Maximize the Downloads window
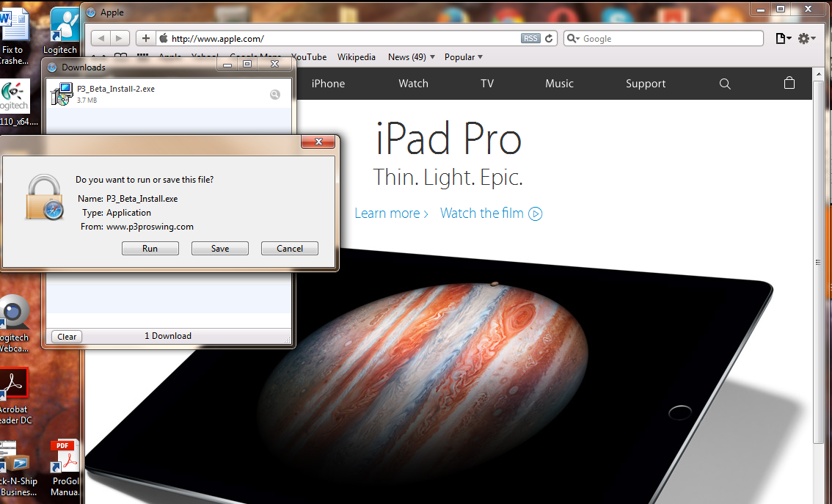Viewport: 832px width, 504px height. pos(247,65)
